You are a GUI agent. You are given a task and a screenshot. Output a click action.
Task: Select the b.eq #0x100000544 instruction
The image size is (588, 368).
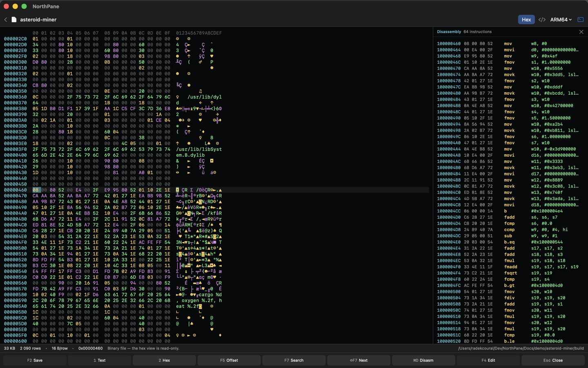pos(510,242)
